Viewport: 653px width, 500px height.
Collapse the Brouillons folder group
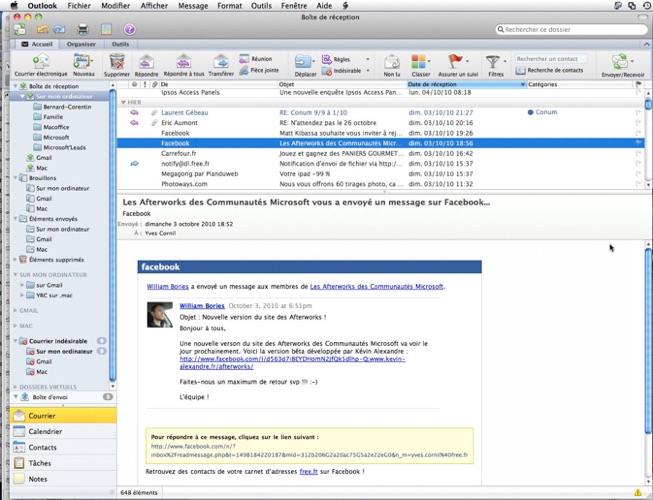pyautogui.click(x=15, y=178)
